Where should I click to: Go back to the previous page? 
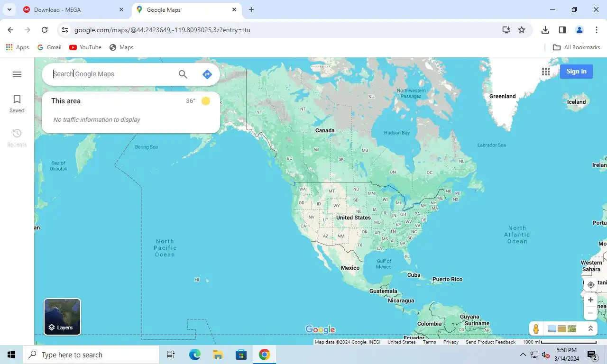pyautogui.click(x=10, y=30)
